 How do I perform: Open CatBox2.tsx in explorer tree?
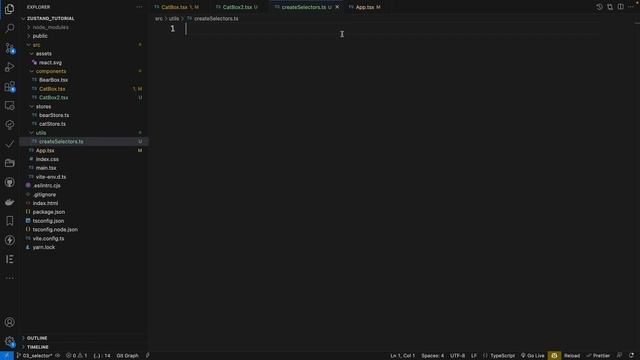tap(53, 98)
